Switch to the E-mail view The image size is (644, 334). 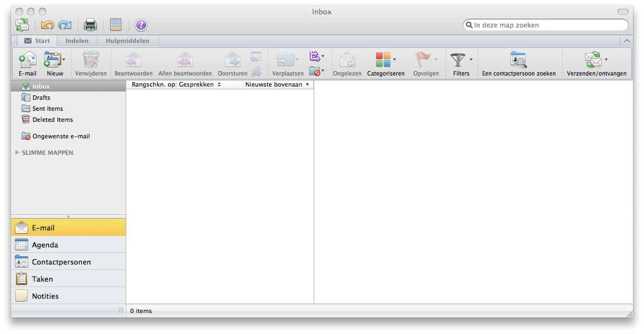[x=68, y=227]
